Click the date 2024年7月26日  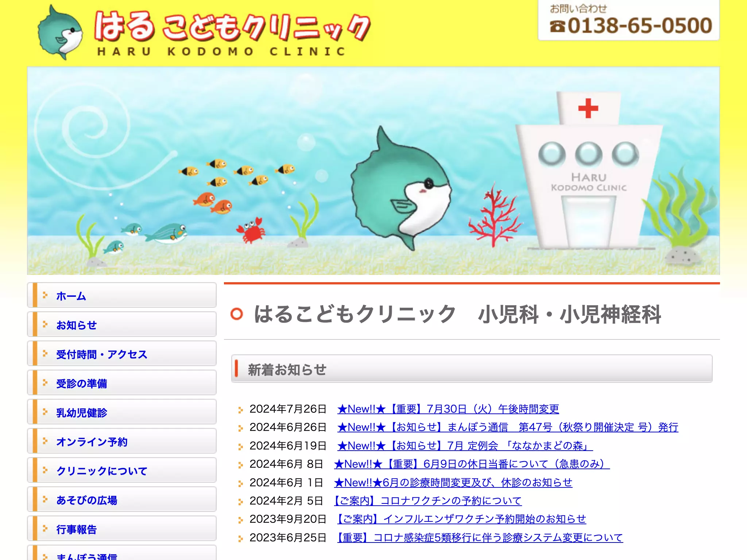click(288, 409)
